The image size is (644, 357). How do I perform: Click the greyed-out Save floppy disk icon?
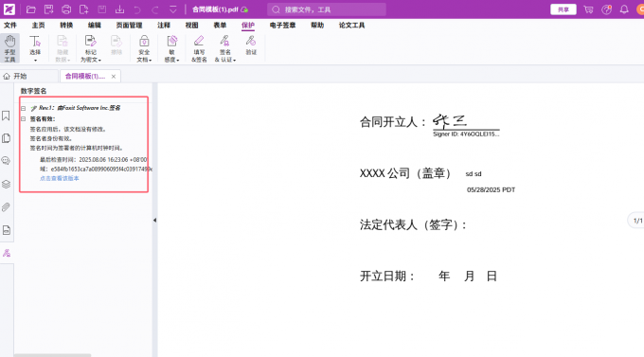pyautogui.click(x=102, y=9)
